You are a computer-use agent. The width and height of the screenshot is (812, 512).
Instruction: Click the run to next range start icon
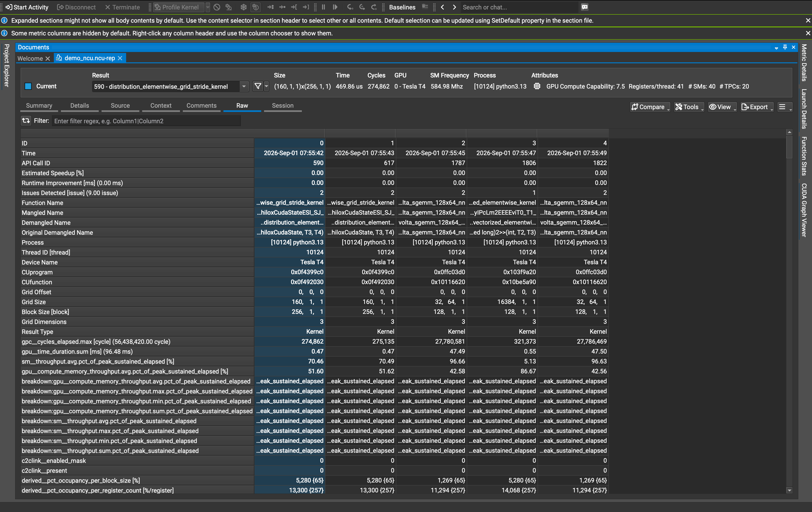[294, 7]
